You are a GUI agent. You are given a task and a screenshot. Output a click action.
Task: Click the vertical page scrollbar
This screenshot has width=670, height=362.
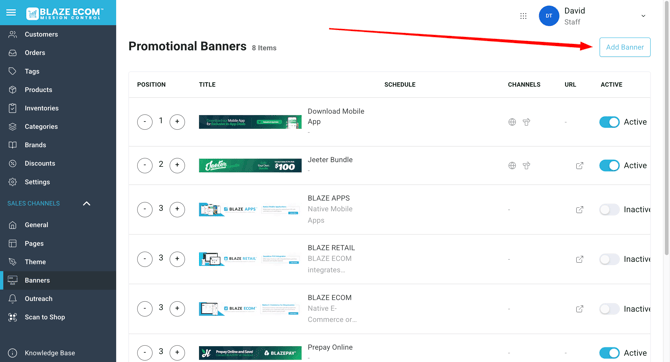pos(667,128)
